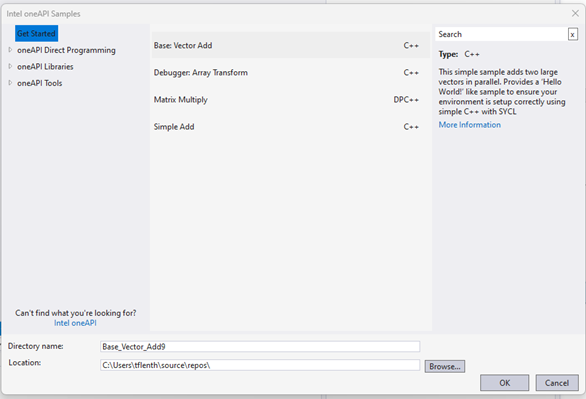
Task: Open the Intel oneAPI link
Action: 75,323
